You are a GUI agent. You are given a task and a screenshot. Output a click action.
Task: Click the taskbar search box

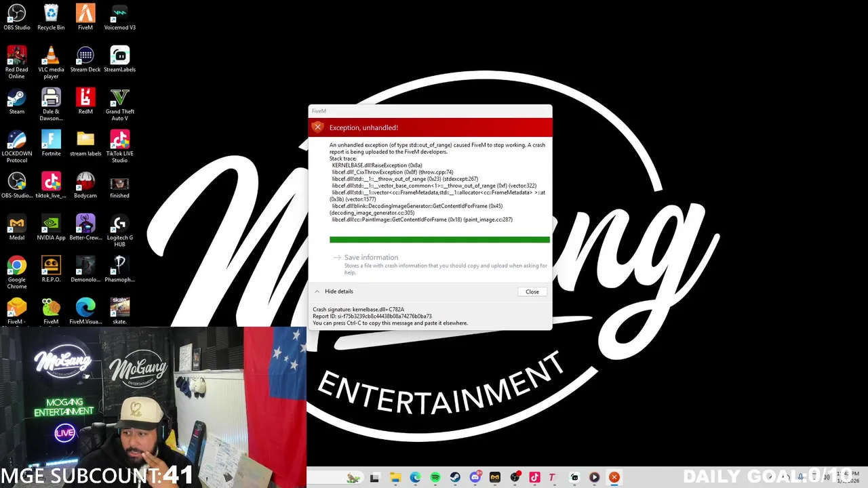coord(335,478)
